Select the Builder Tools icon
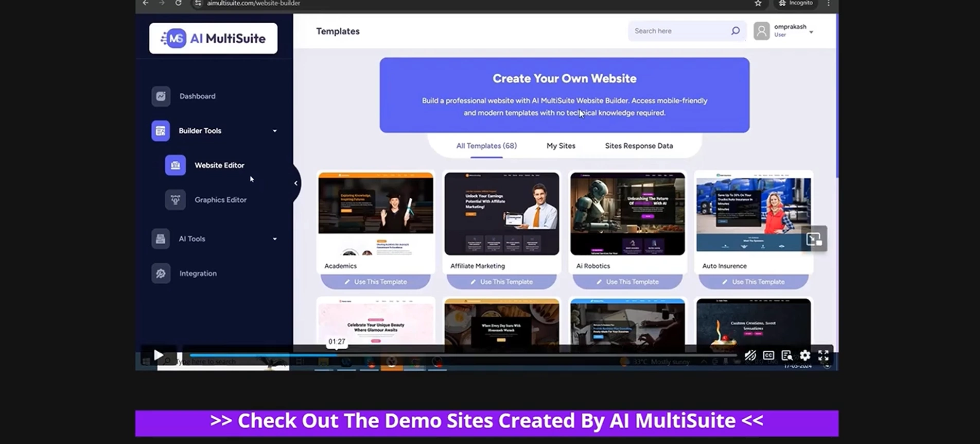This screenshot has height=444, width=980. coord(161,131)
